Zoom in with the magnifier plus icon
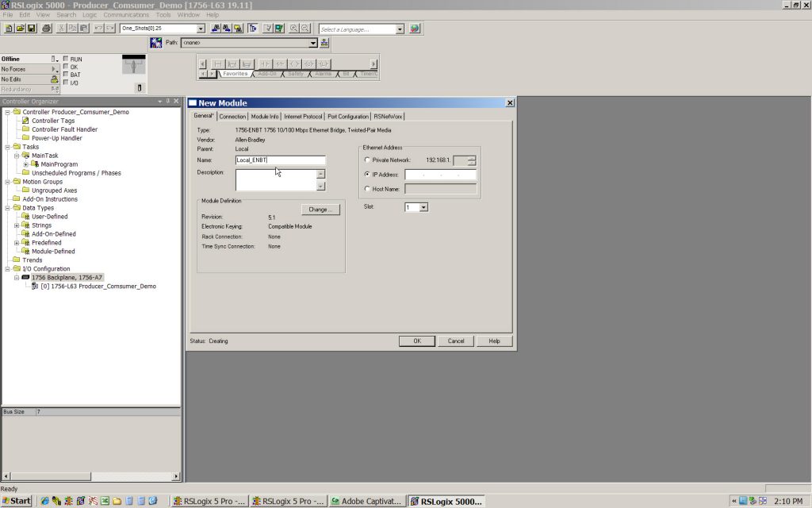812x508 pixels. (293, 29)
